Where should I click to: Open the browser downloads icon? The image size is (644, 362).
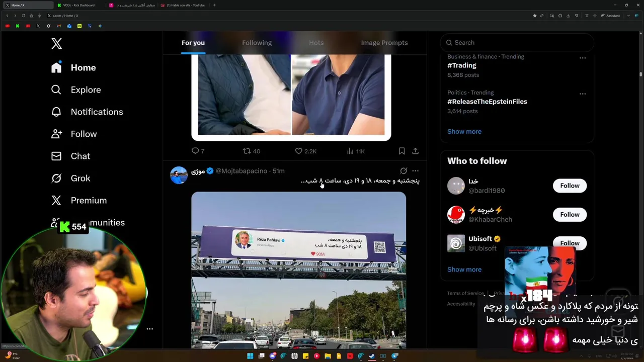point(568,16)
